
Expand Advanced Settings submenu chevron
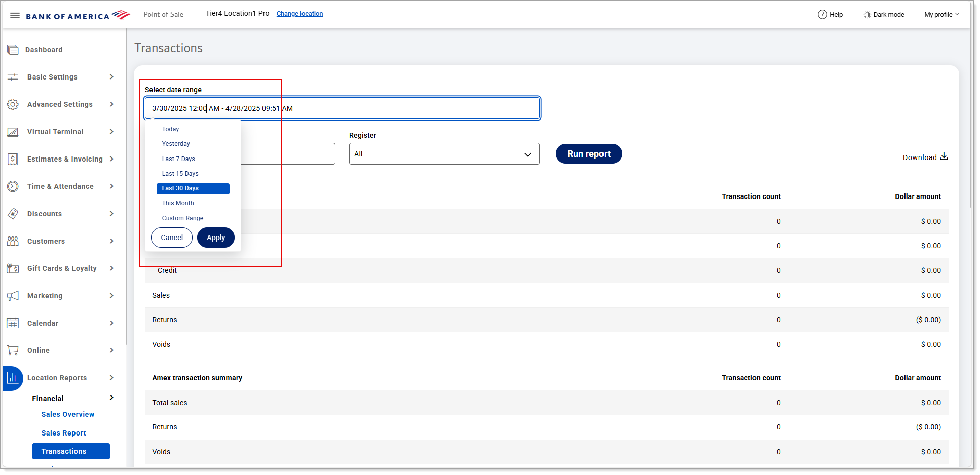[111, 104]
